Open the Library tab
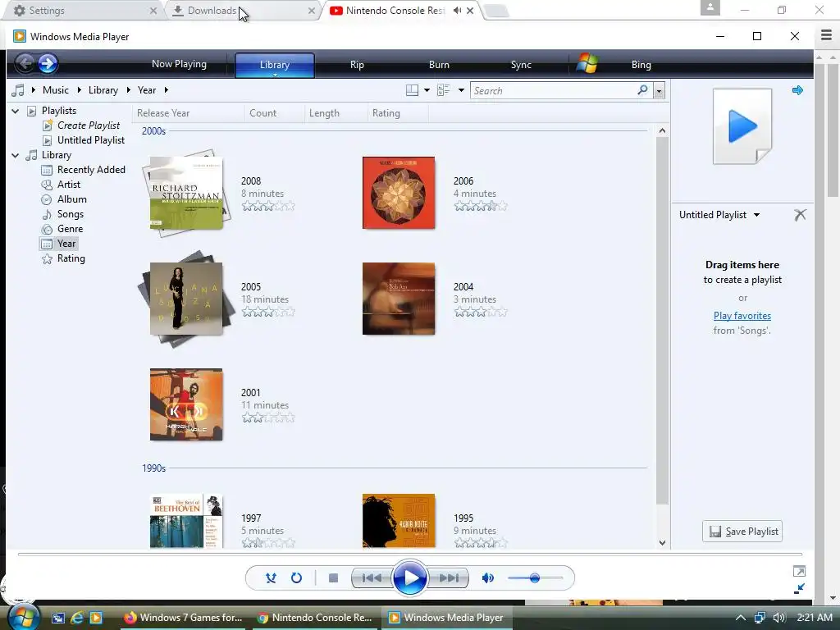This screenshot has height=630, width=840. tap(274, 65)
